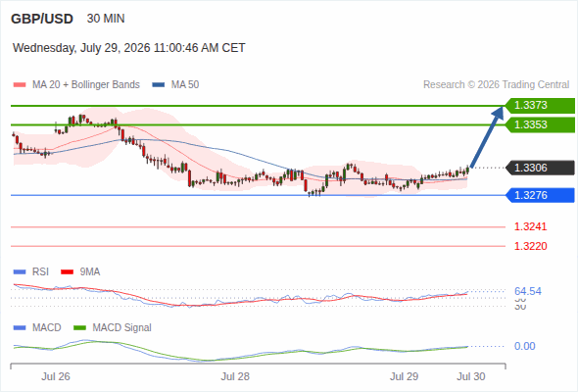Click the Jul 30 date axis label
578x392 pixels.
click(471, 376)
